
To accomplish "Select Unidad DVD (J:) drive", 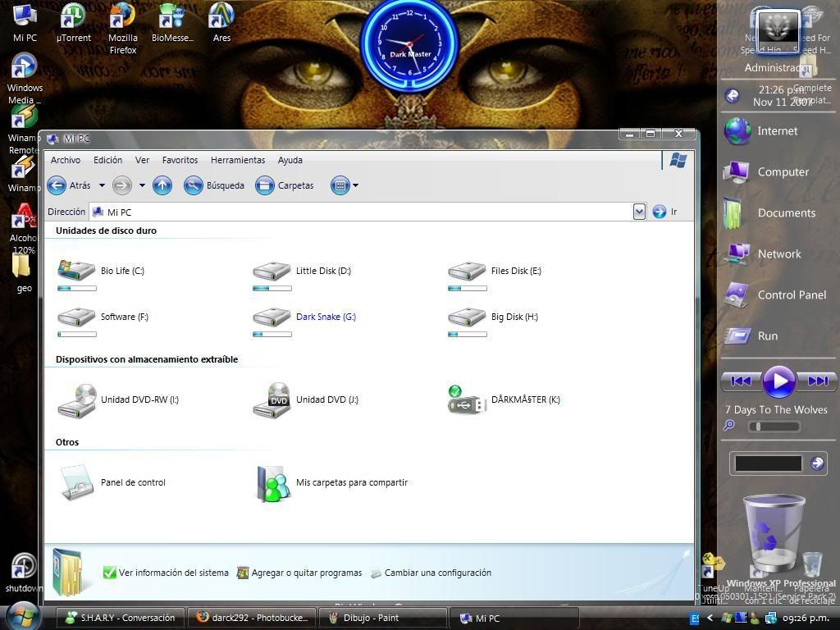I will coord(305,400).
